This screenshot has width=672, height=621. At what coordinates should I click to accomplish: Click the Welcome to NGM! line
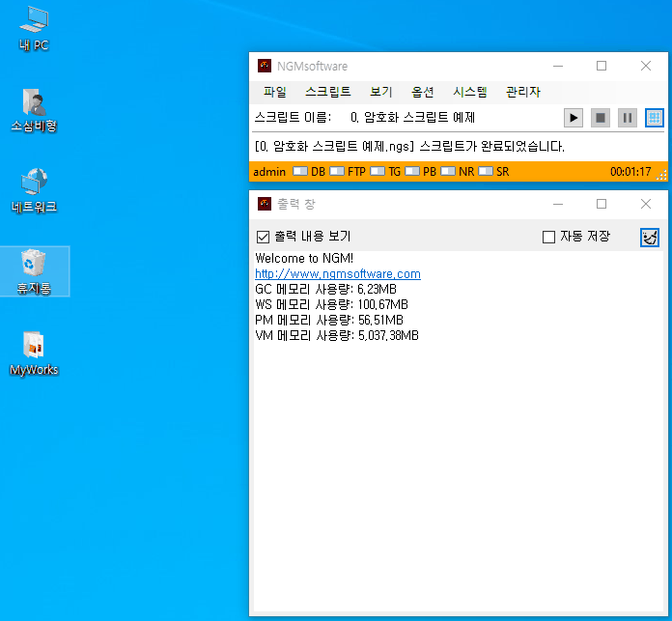click(x=304, y=259)
